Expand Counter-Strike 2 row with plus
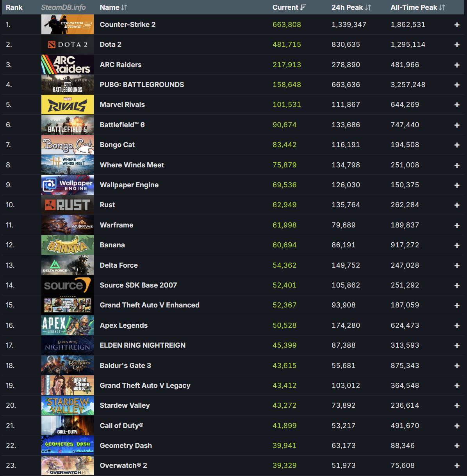 point(457,25)
